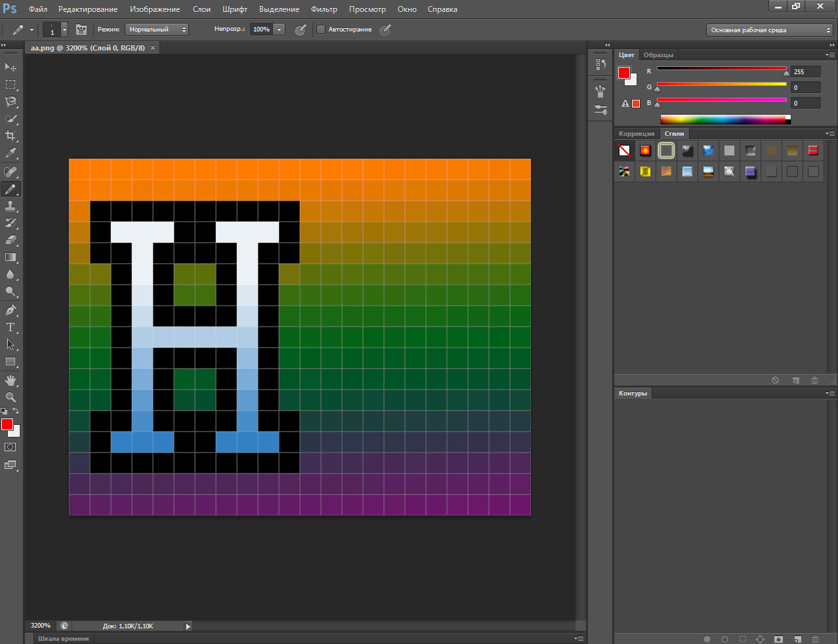The image size is (838, 644).
Task: Select the Crop tool
Action: 10,136
